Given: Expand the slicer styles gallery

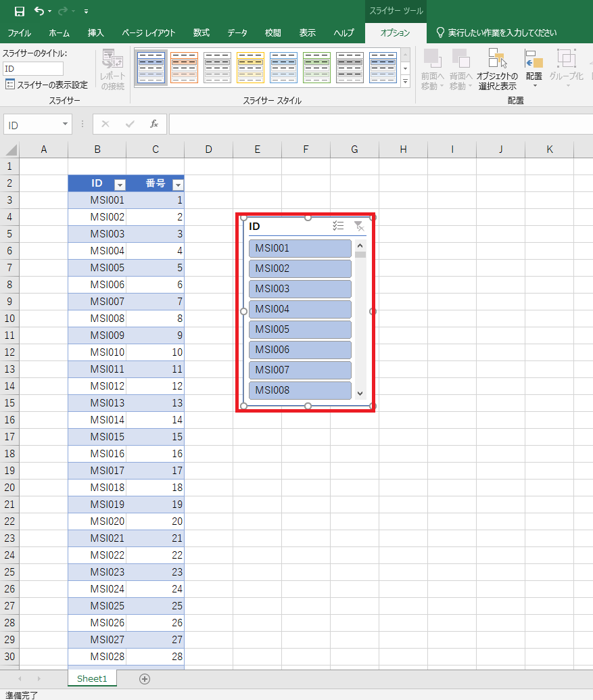Looking at the screenshot, I should click(406, 81).
